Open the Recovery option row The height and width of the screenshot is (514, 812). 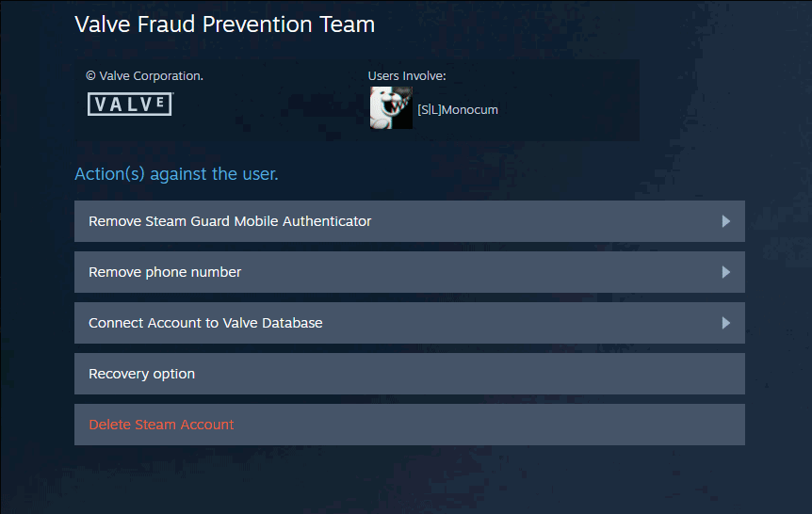(409, 374)
